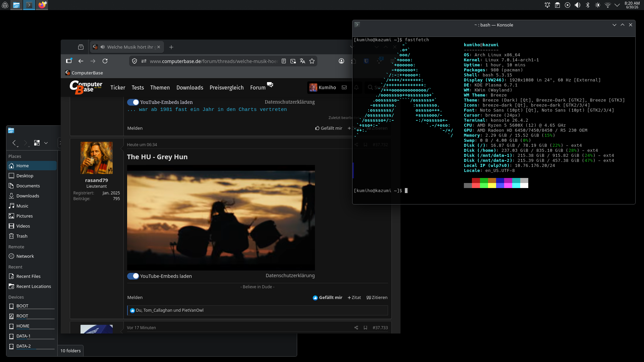Open the Themen menu item
644x362 pixels.
click(x=160, y=87)
